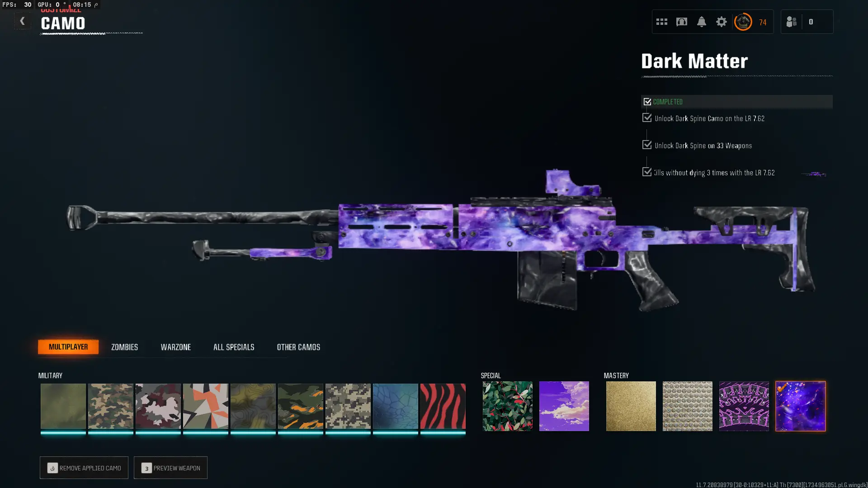Click the Unlock Dark Spine on 33 Weapons checkbox

647,145
